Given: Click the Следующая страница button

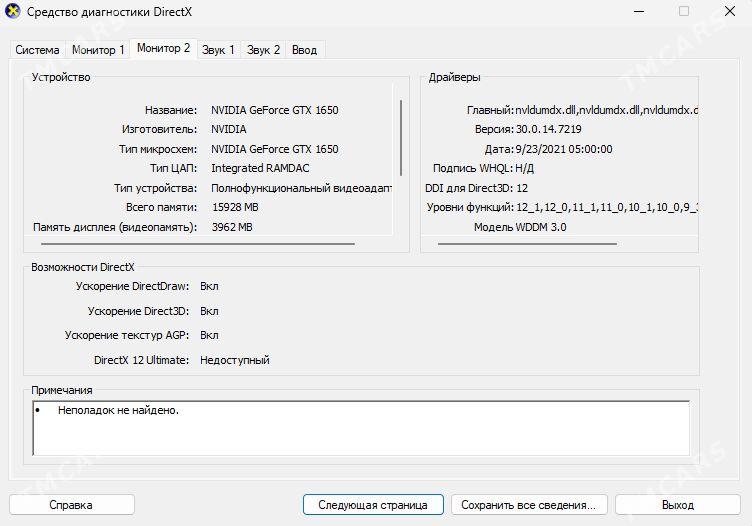Looking at the screenshot, I should (372, 505).
